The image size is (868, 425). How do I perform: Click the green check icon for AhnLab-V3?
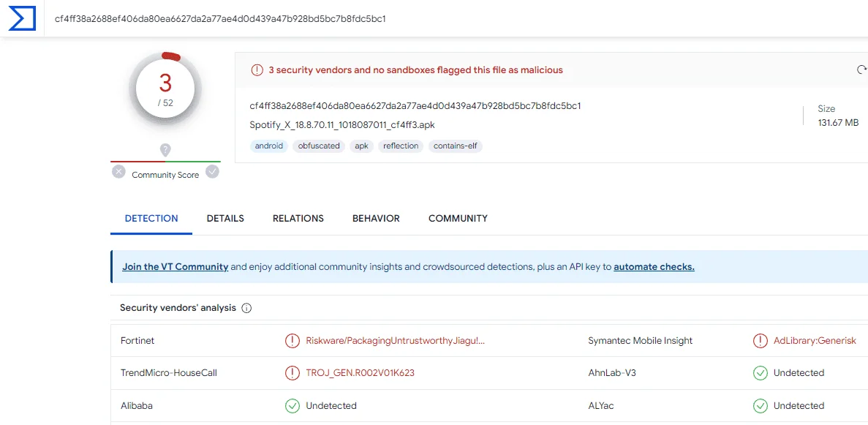761,373
